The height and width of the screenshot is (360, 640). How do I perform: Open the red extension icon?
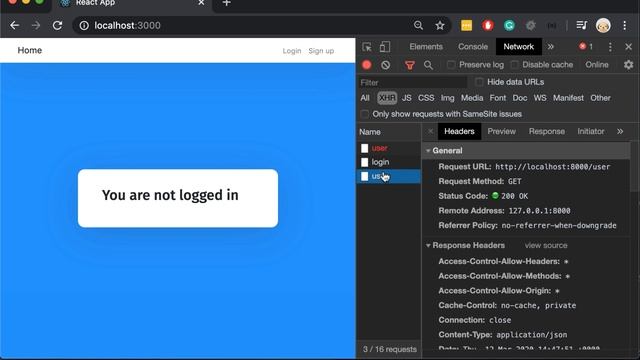[x=488, y=25]
